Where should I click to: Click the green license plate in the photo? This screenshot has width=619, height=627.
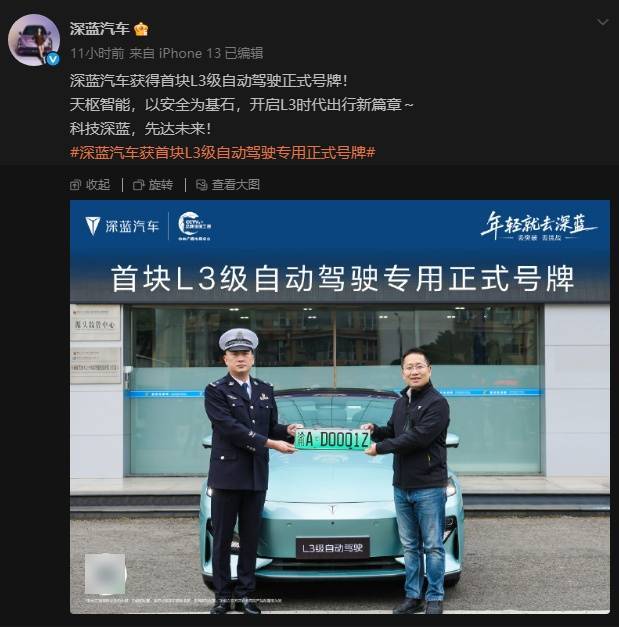[332, 440]
